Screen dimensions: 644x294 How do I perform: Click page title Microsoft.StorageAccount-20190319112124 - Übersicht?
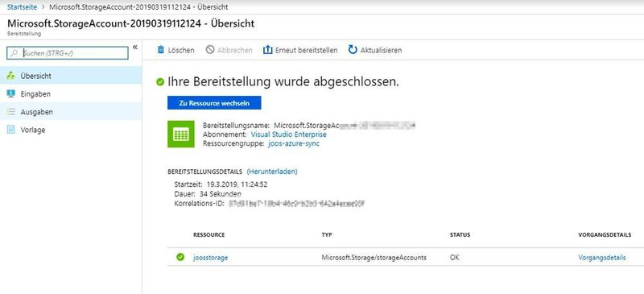point(130,23)
